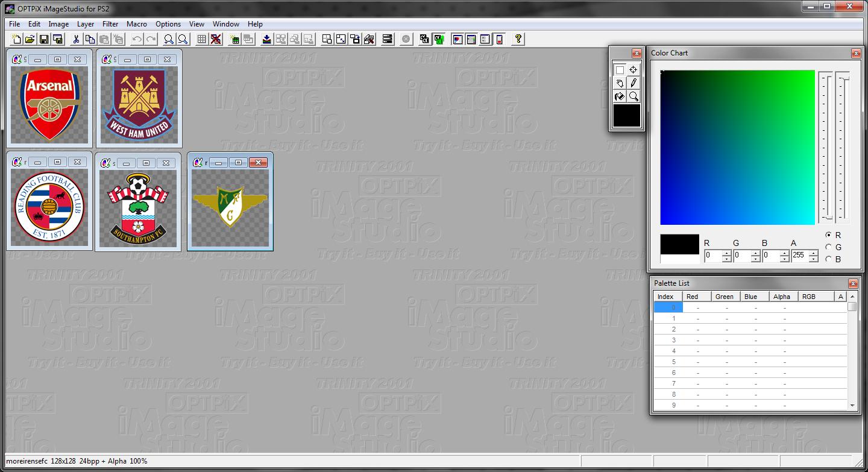Select the West Ham United image thumbnail

coord(139,104)
